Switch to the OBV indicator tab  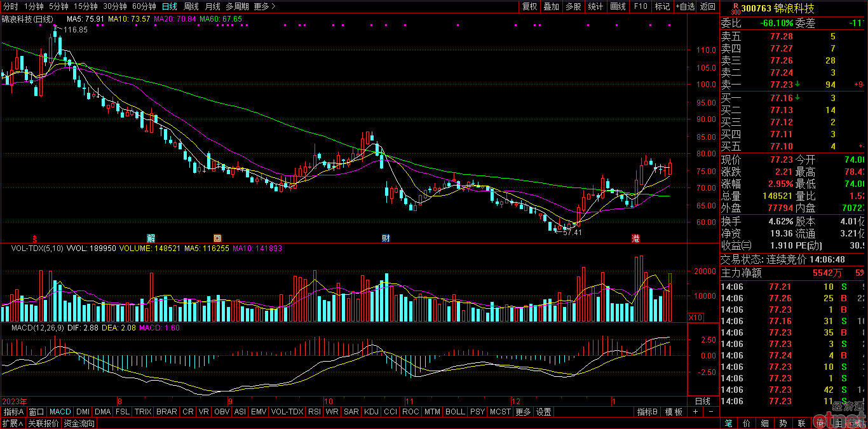point(221,412)
